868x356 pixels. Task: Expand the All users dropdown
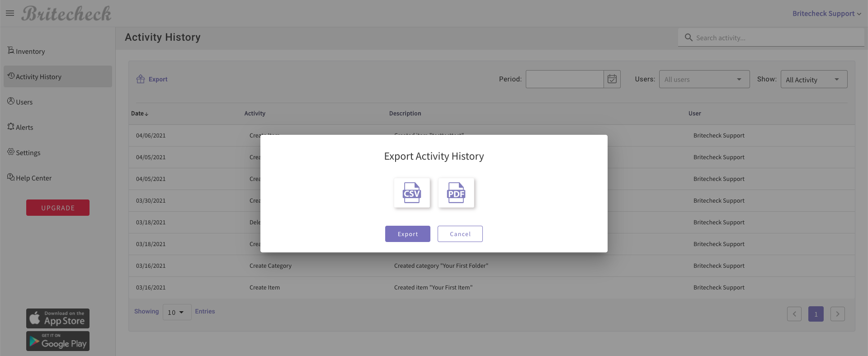(x=704, y=79)
